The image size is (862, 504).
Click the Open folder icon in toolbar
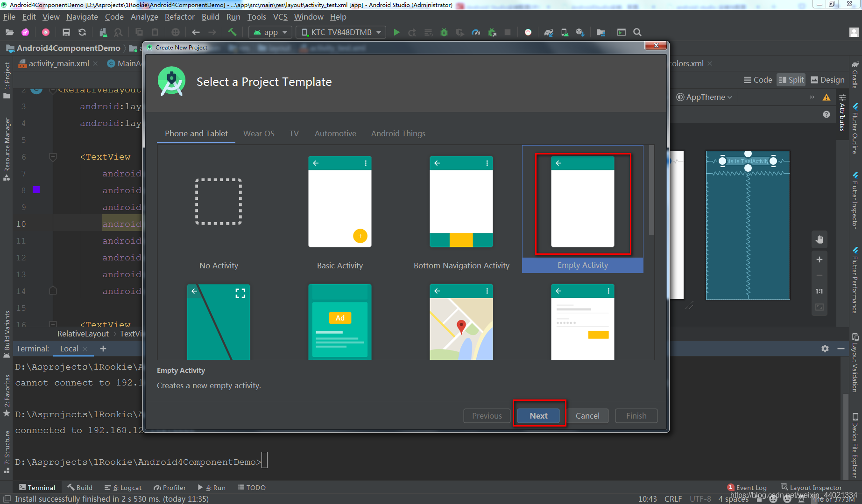click(9, 32)
